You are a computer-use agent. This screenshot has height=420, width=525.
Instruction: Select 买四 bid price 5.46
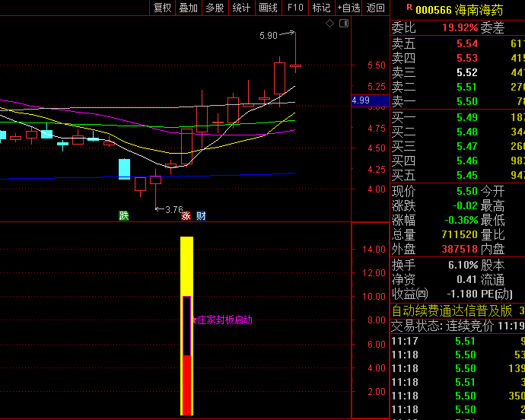pyautogui.click(x=467, y=161)
